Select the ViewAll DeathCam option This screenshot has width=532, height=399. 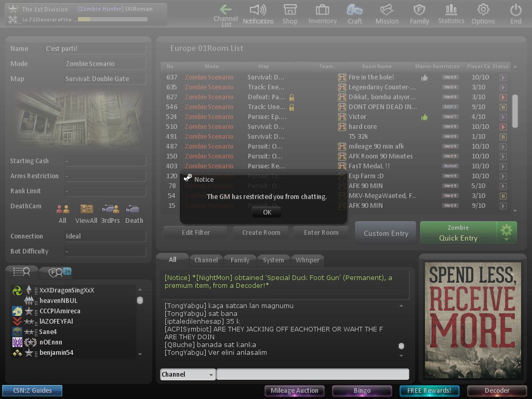(x=86, y=213)
